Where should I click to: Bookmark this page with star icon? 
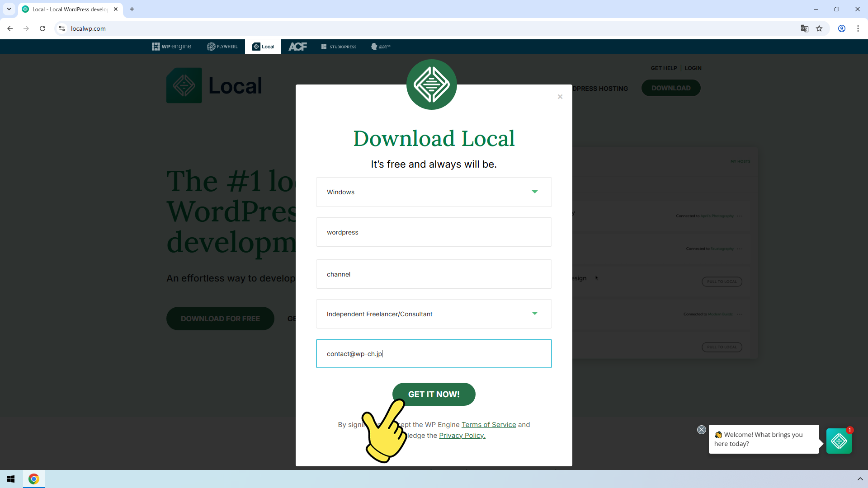(819, 28)
